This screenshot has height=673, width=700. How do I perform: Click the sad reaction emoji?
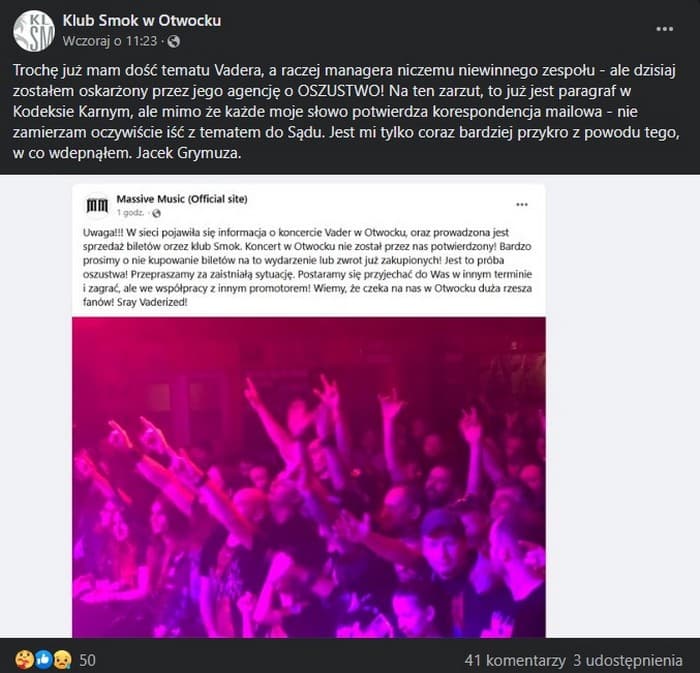coord(62,660)
